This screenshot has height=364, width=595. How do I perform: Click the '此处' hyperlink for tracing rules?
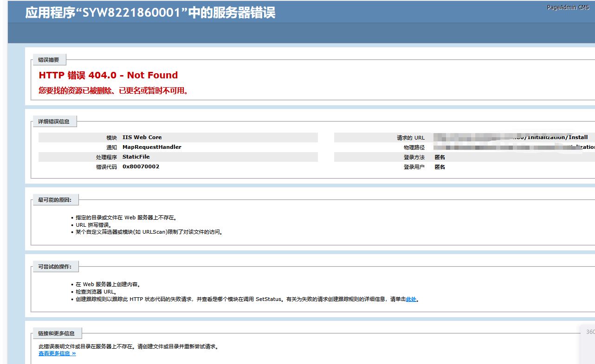point(411,300)
